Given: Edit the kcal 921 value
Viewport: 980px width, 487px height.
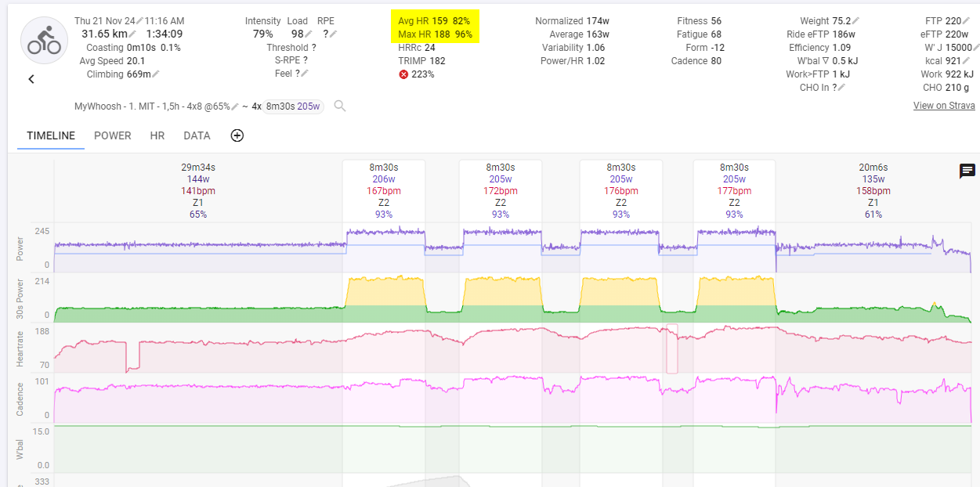Looking at the screenshot, I should point(966,61).
